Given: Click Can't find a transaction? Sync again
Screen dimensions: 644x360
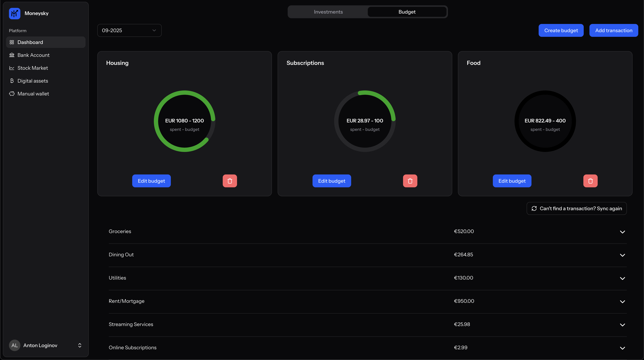Looking at the screenshot, I should click(576, 208).
